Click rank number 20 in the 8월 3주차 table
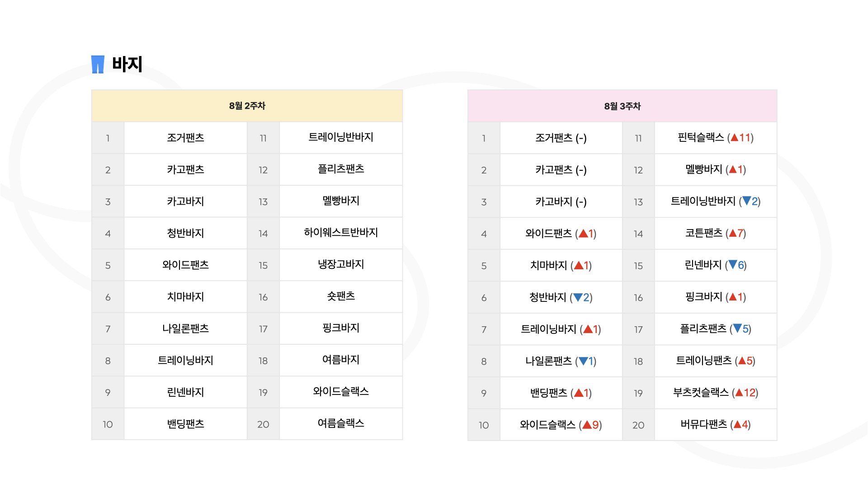 (638, 425)
